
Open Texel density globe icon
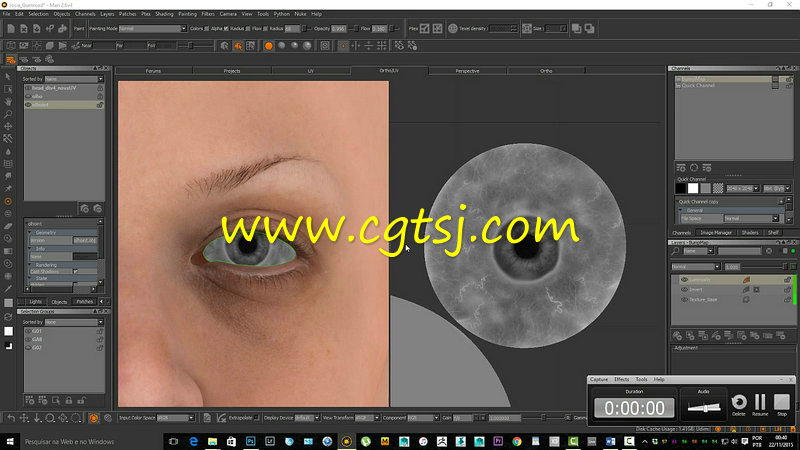[x=453, y=29]
